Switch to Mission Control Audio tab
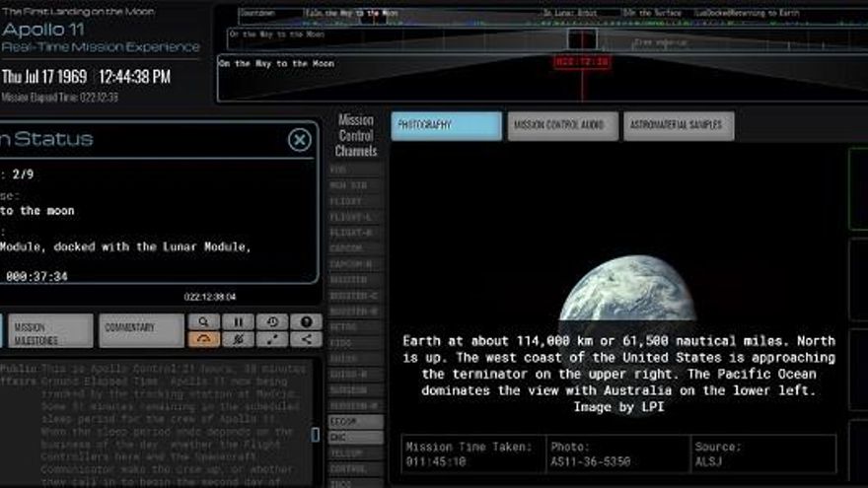This screenshot has height=488, width=868. coord(563,125)
